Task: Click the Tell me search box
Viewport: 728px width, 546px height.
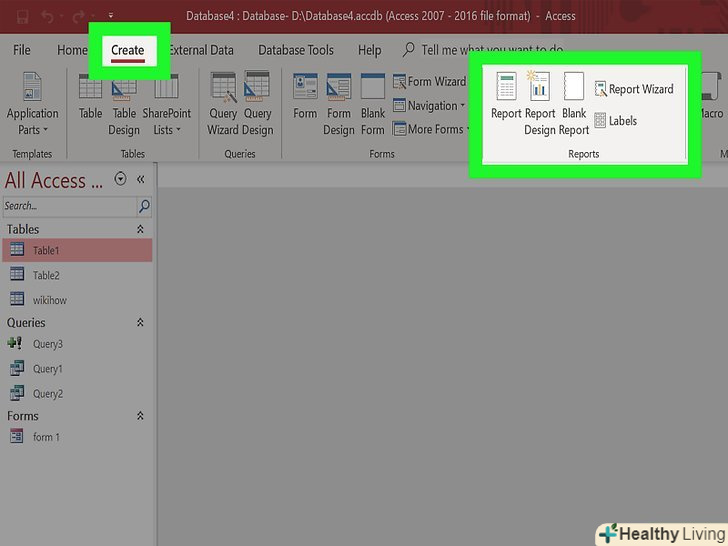Action: tap(483, 49)
